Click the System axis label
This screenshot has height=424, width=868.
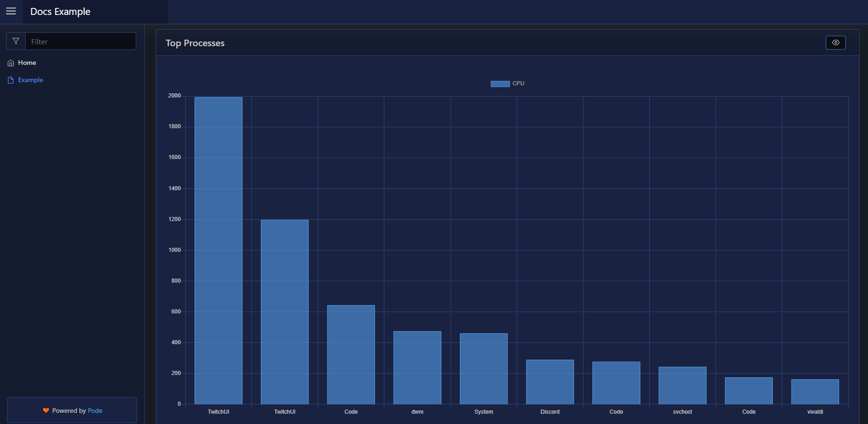pyautogui.click(x=484, y=412)
